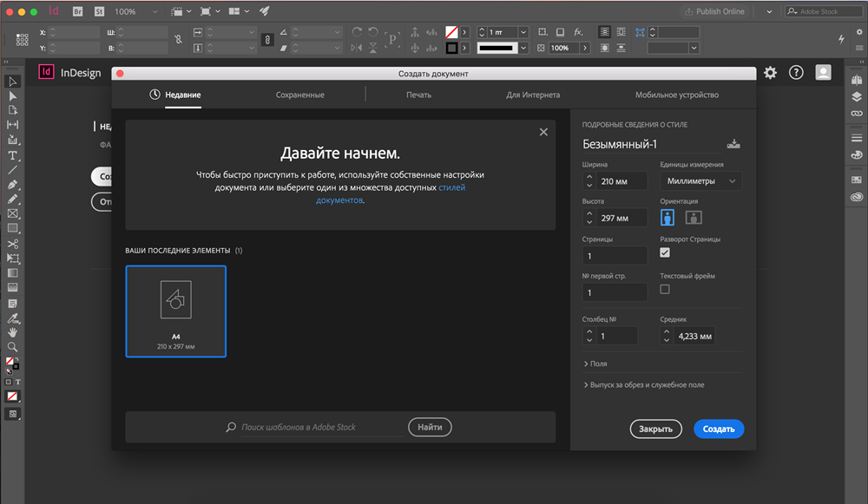Select the Gradient Swatch tool

pyautogui.click(x=12, y=272)
